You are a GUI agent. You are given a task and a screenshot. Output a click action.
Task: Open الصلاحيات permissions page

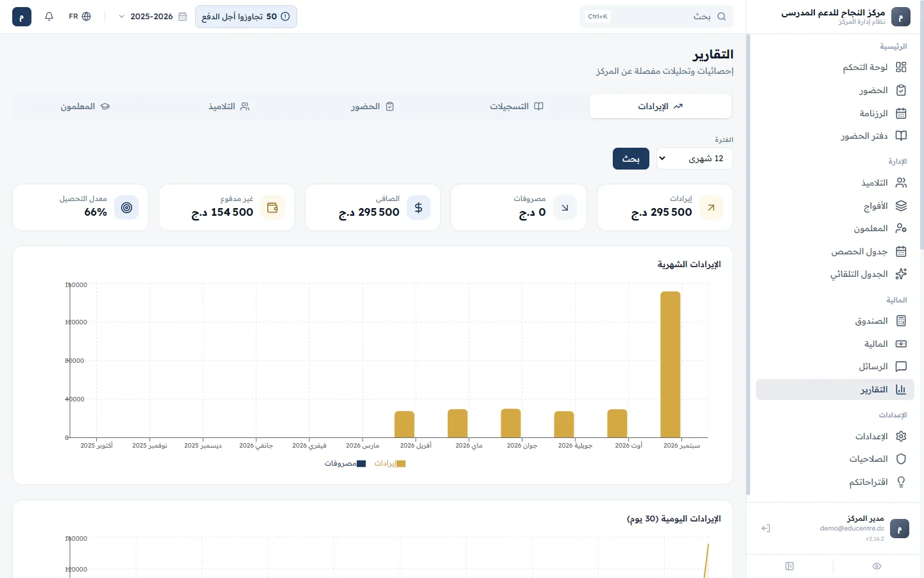835,459
